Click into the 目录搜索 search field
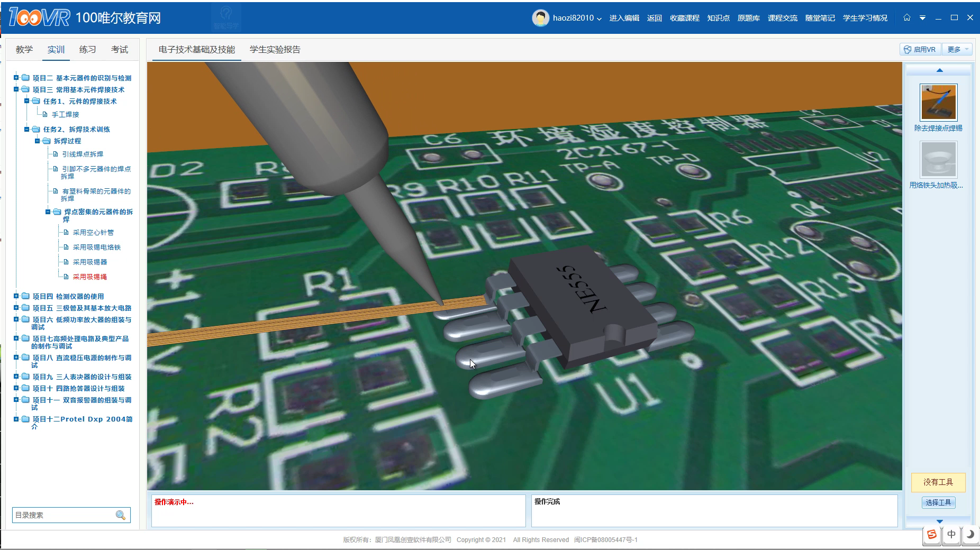This screenshot has height=550, width=980. 62,515
